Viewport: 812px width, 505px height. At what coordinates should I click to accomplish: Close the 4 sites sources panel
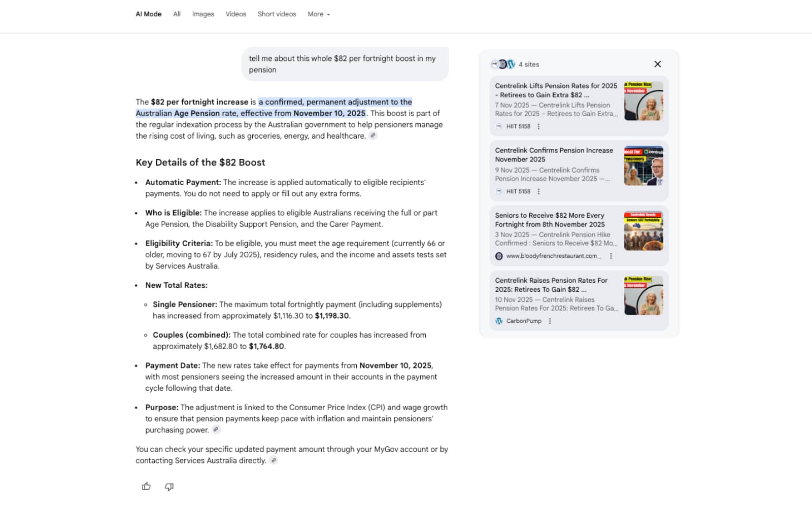pos(657,64)
